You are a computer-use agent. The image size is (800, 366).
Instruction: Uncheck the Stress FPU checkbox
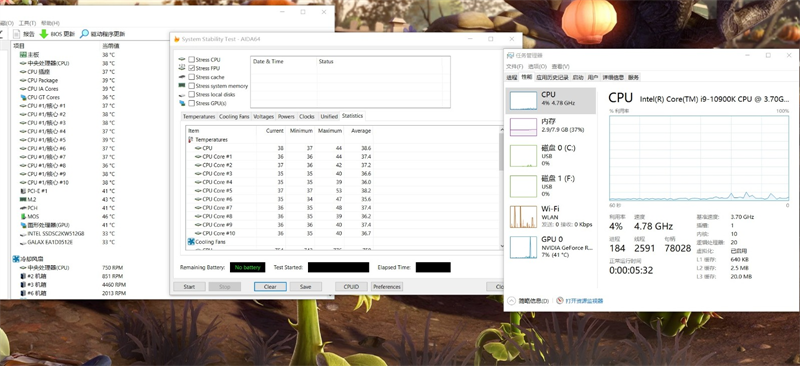tap(191, 68)
